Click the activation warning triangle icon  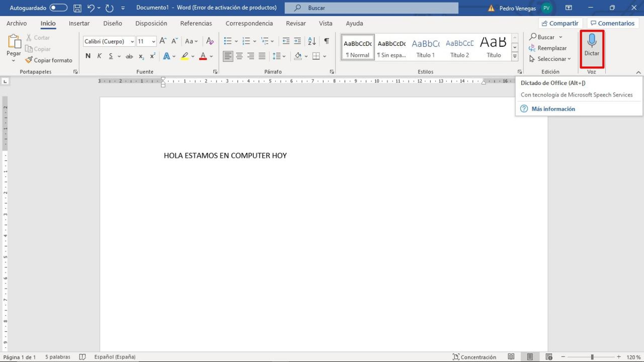491,8
